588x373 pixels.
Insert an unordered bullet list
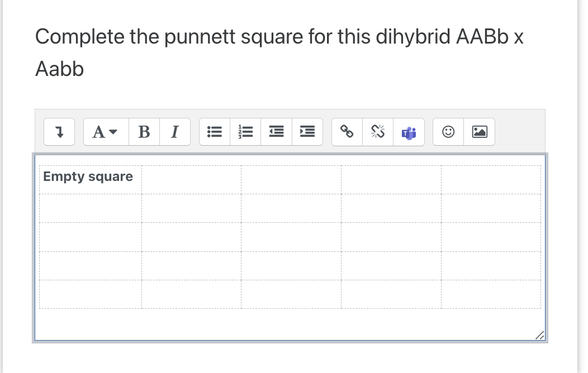(215, 132)
